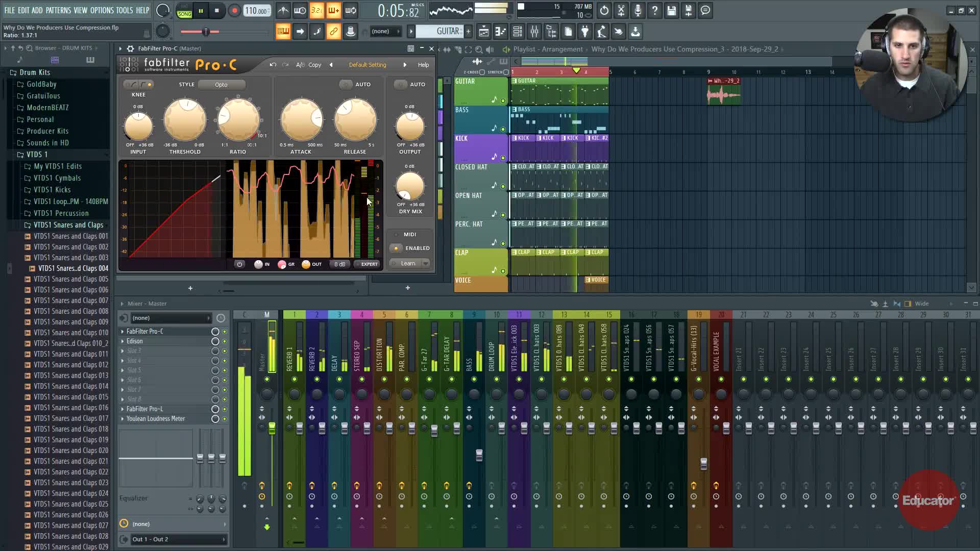Click the Save project icon
The image size is (980, 551).
click(x=672, y=10)
